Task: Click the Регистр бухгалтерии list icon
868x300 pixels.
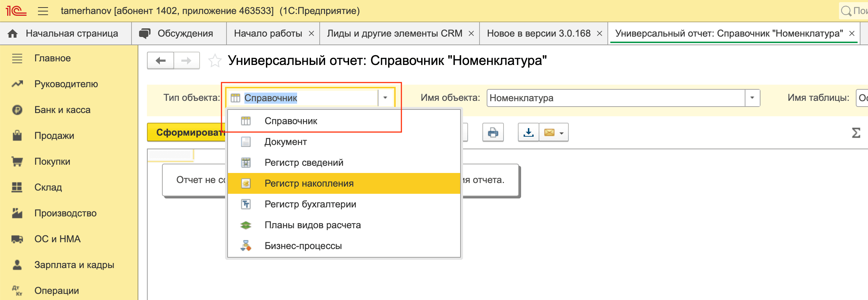Action: tap(246, 204)
